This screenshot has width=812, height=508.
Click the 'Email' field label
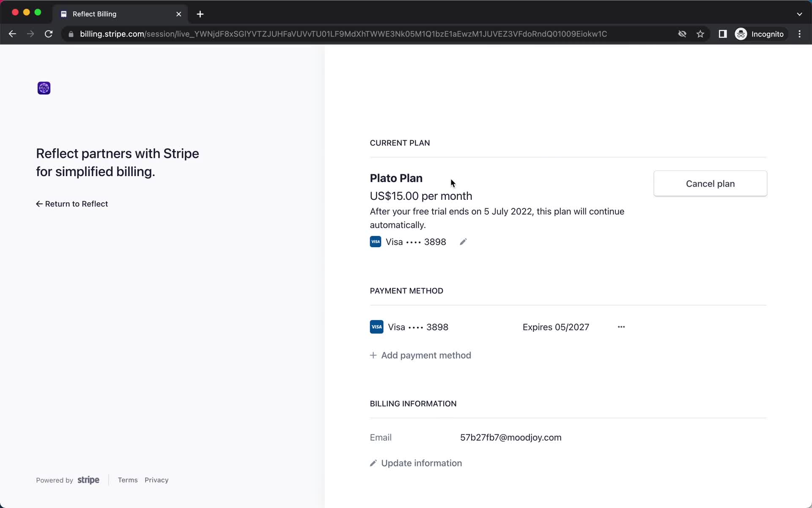(x=381, y=437)
